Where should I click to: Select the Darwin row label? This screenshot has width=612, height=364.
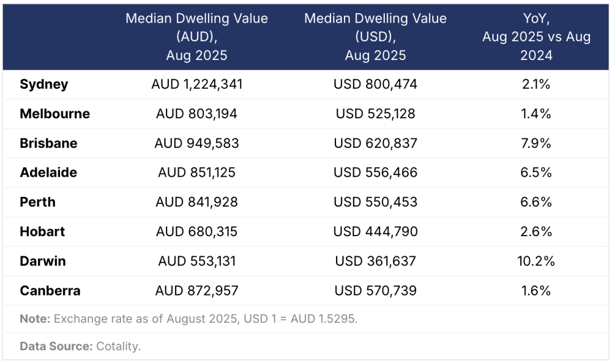[x=42, y=261]
